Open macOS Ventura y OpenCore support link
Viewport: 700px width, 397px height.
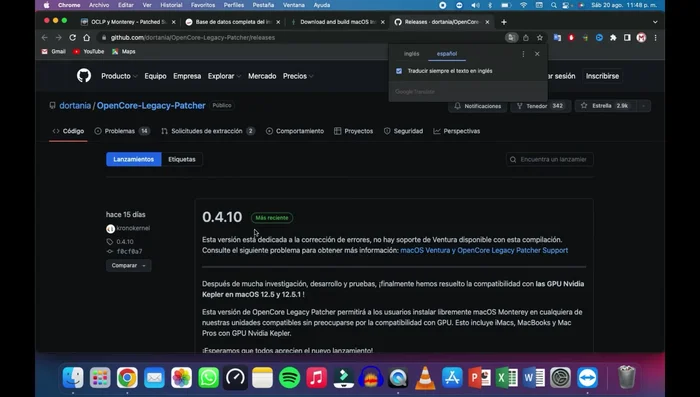[484, 250]
